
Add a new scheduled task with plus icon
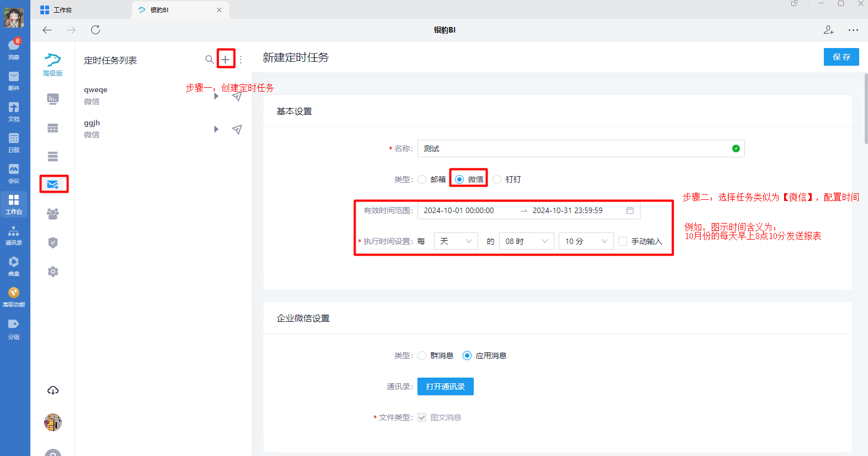click(x=225, y=59)
